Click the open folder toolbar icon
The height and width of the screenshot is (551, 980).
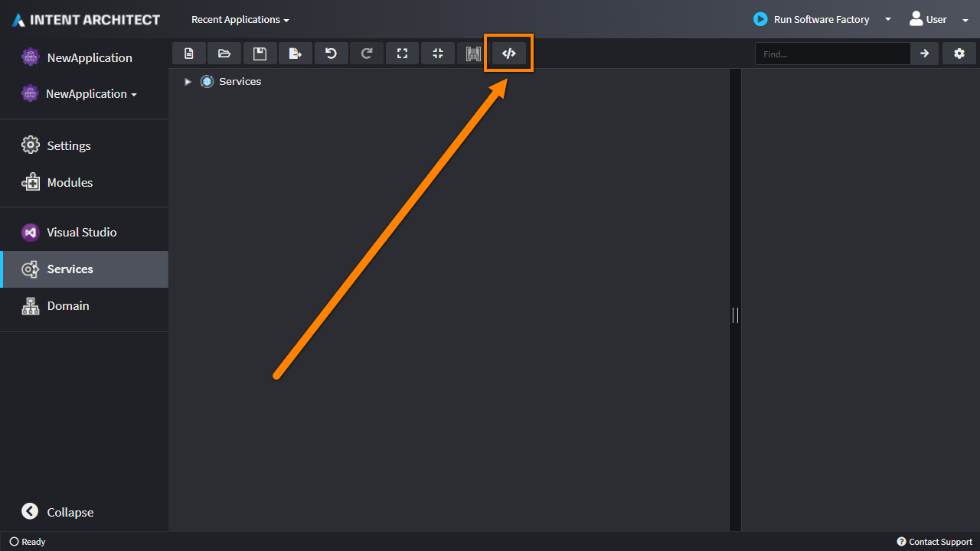click(224, 54)
